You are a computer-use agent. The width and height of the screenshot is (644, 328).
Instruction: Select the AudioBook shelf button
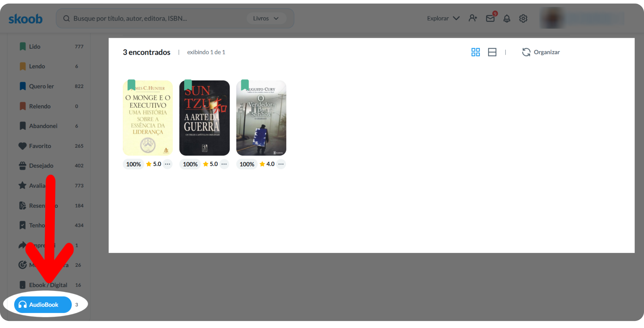(43, 305)
